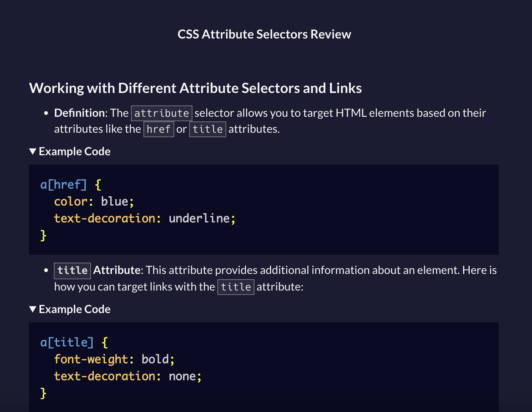Click the page title CSS Attribute Selectors Review
This screenshot has width=532, height=412.
(264, 34)
